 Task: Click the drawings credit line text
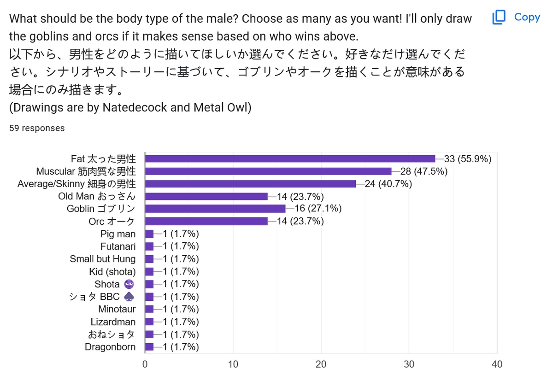[x=130, y=107]
